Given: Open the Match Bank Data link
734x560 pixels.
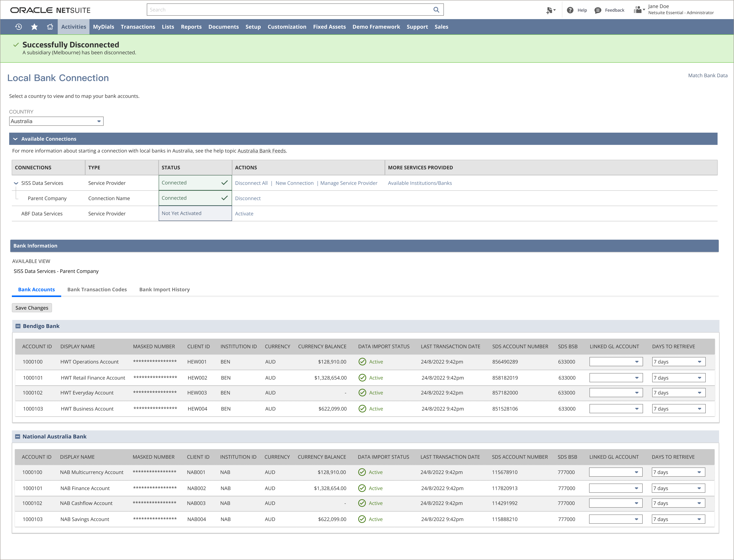Looking at the screenshot, I should click(x=708, y=75).
